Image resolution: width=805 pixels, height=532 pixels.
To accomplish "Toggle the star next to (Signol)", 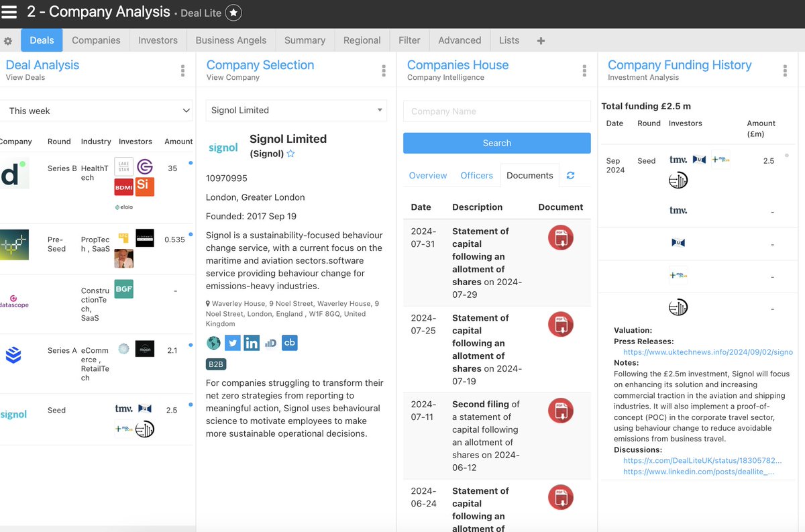I will click(x=290, y=154).
